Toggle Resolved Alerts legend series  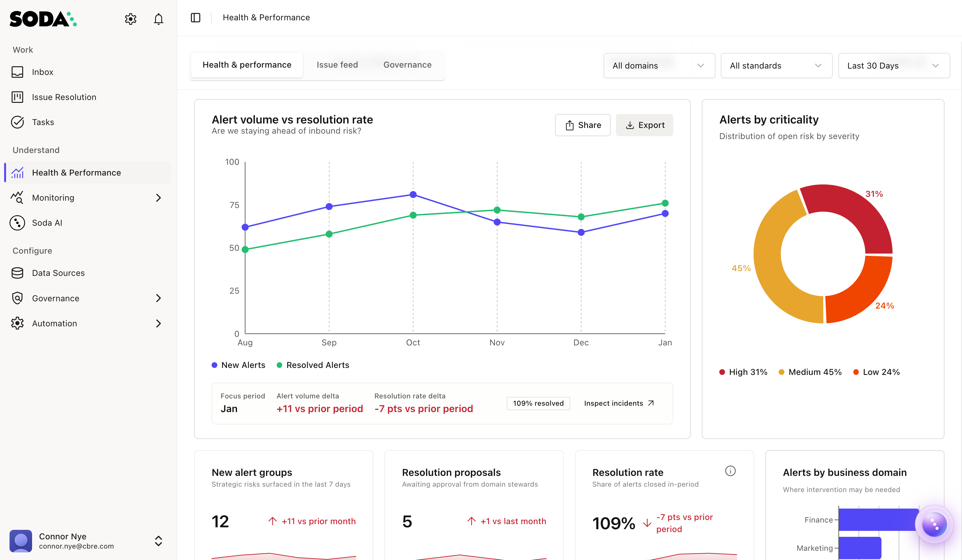(x=313, y=365)
